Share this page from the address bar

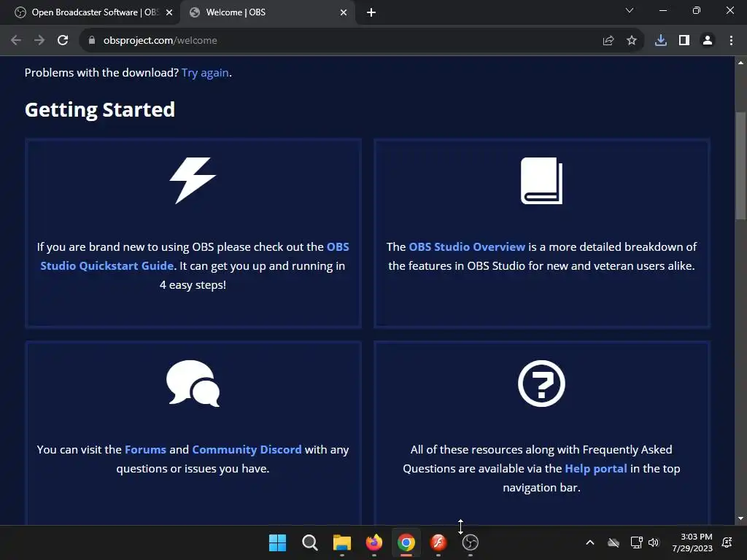coord(608,41)
